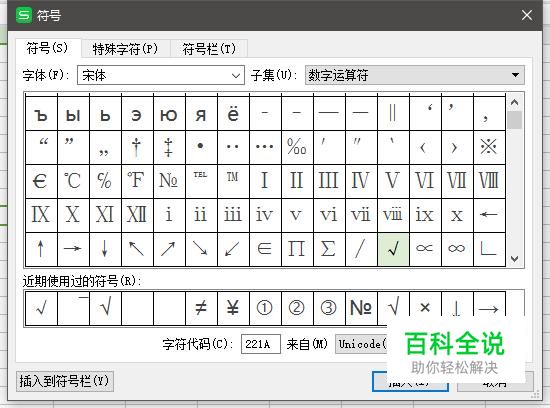Select the down arrow symbol in grid
550x408 pixels.
105,249
